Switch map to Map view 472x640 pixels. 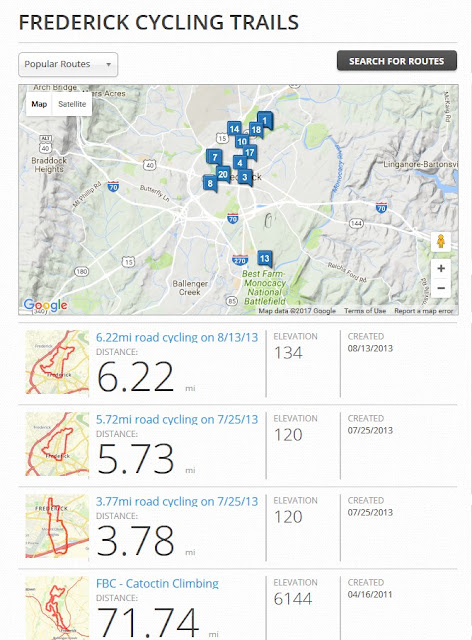pos(39,104)
